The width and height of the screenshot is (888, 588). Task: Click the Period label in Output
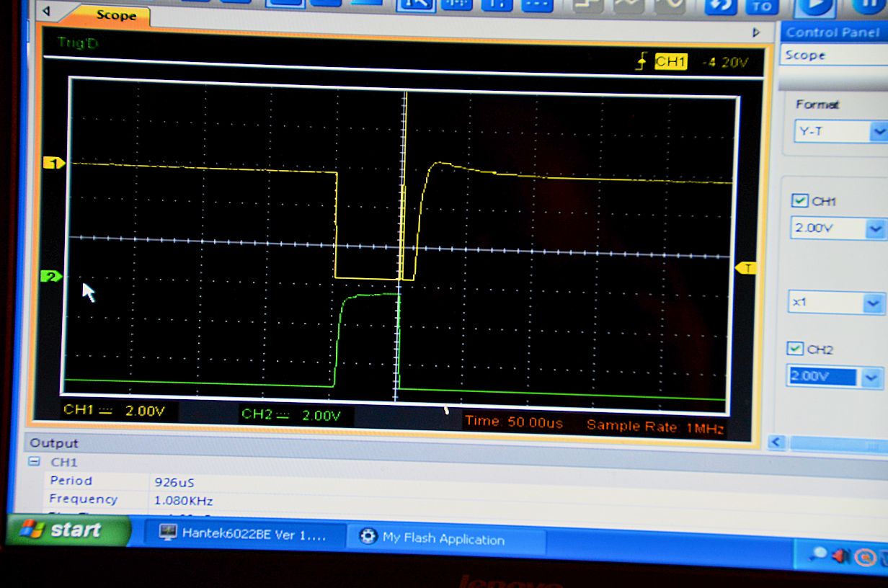coord(71,481)
